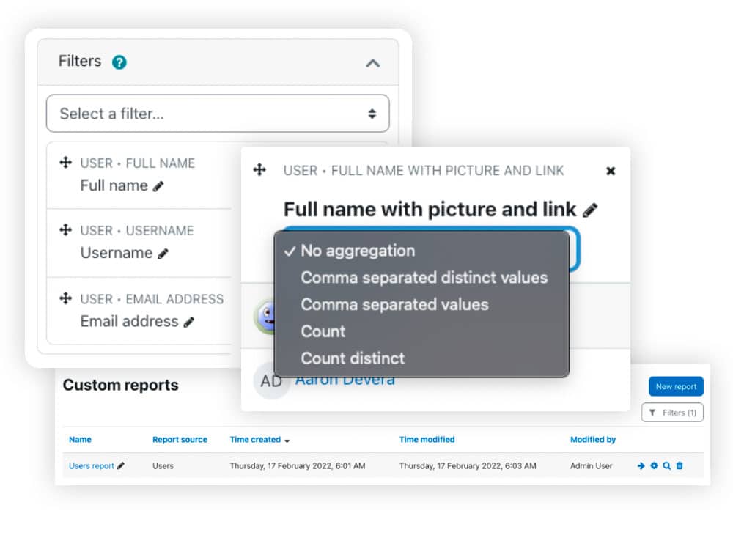Select 'Count distinct' aggregation option
Viewport: 733px width, 560px height.
pos(353,358)
